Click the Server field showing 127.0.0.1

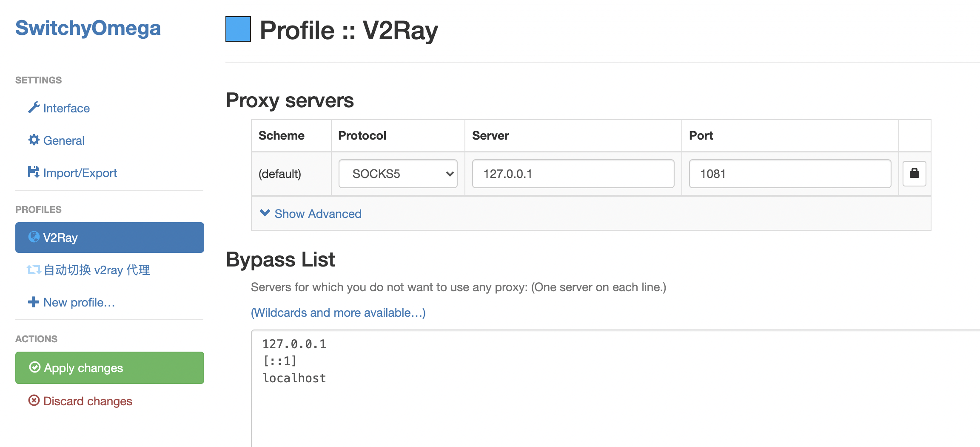[573, 174]
